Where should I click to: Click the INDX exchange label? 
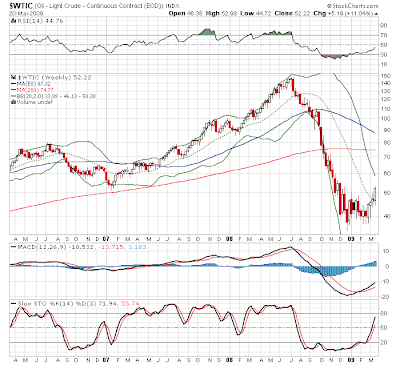(172, 6)
